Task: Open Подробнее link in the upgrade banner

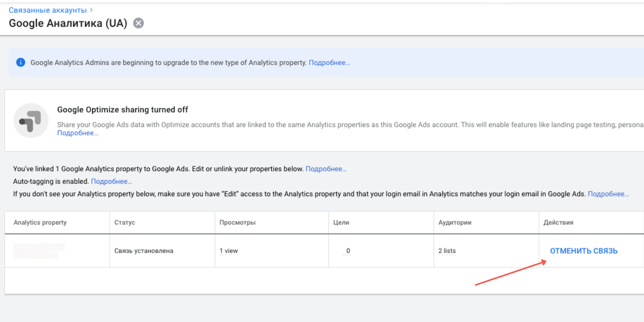Action: (x=329, y=63)
